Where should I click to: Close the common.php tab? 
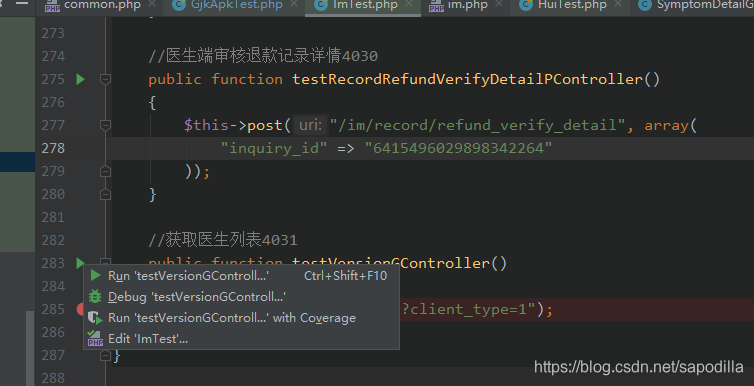click(x=152, y=5)
